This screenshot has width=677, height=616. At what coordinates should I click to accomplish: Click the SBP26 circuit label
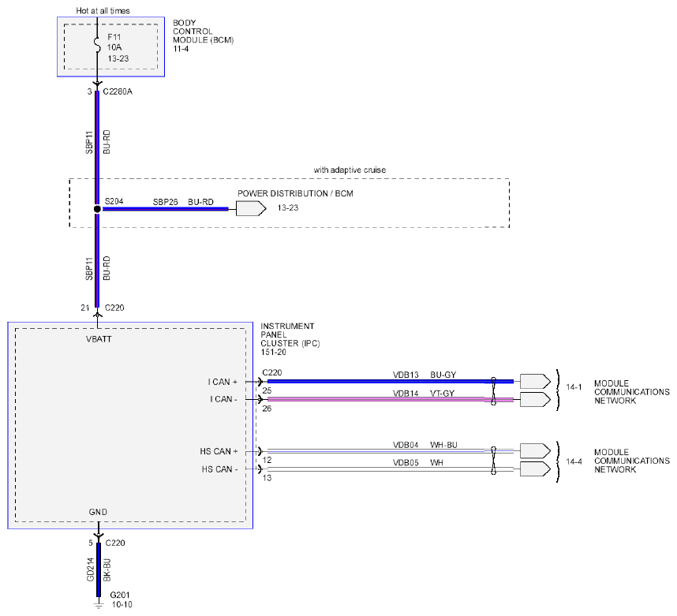pos(166,202)
